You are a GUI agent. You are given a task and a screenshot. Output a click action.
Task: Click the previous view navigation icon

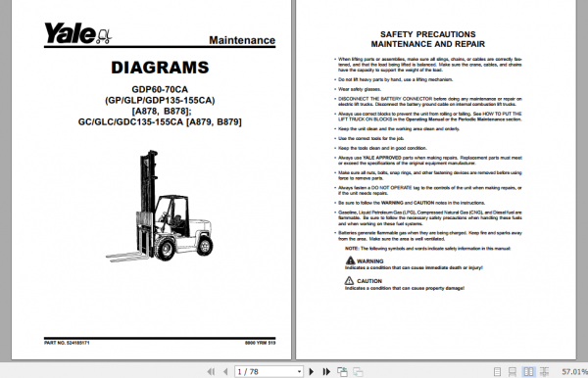click(342, 371)
